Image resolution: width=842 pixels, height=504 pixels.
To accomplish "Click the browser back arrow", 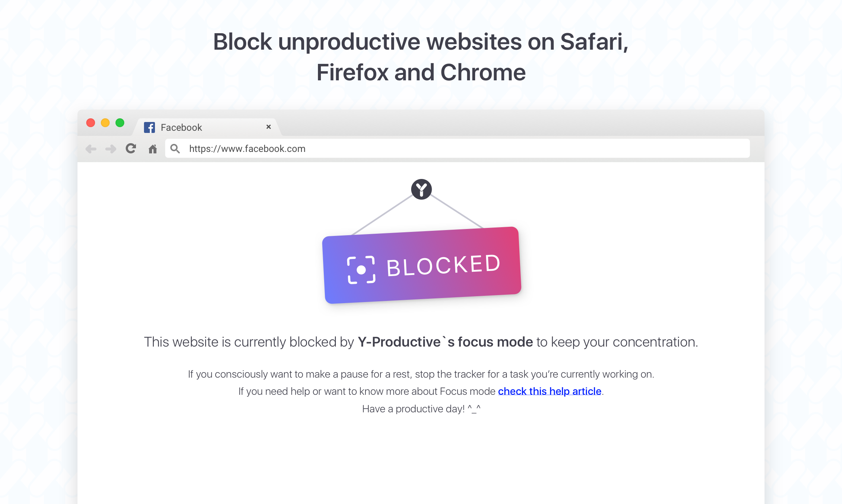I will click(x=91, y=149).
